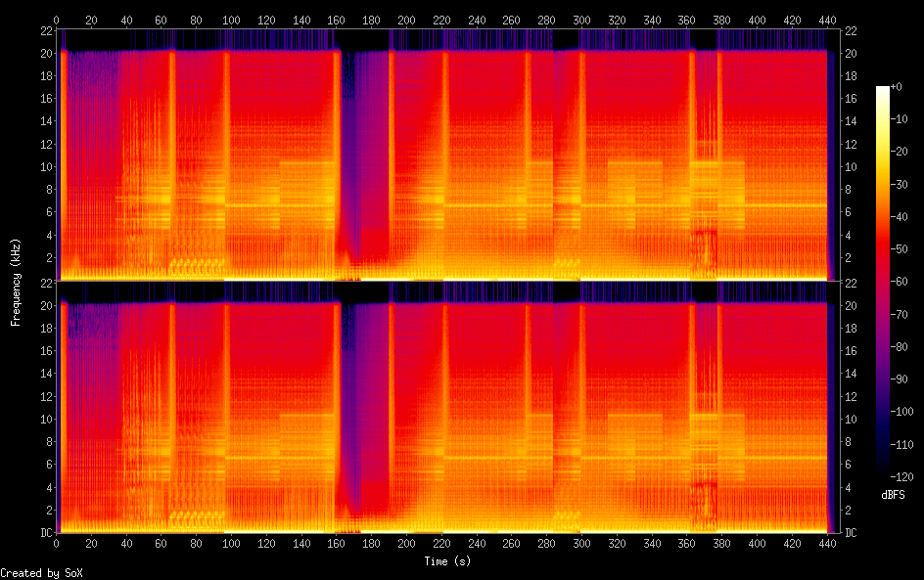Click the 'DC' label at the bottom-left corner
Viewport: 924px width, 580px height.
click(x=45, y=533)
